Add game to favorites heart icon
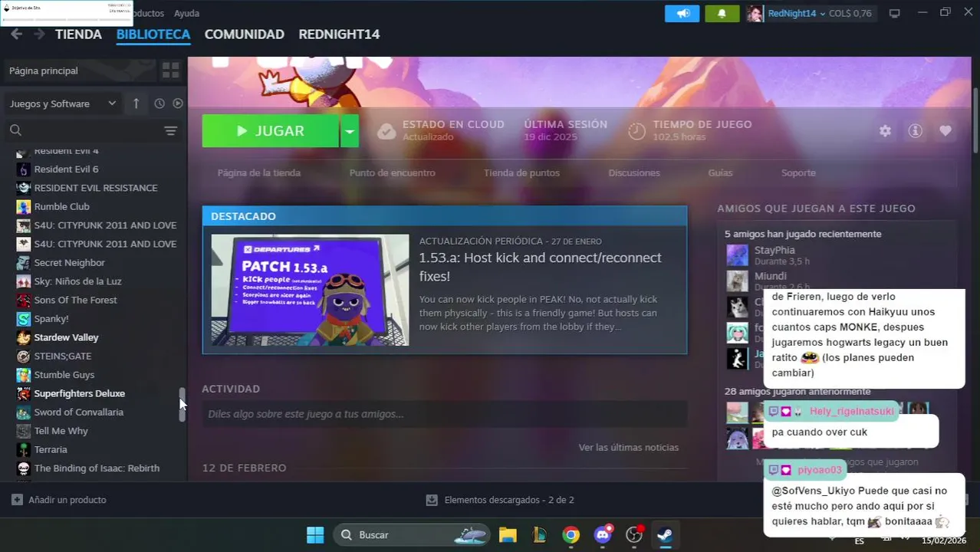 945,131
